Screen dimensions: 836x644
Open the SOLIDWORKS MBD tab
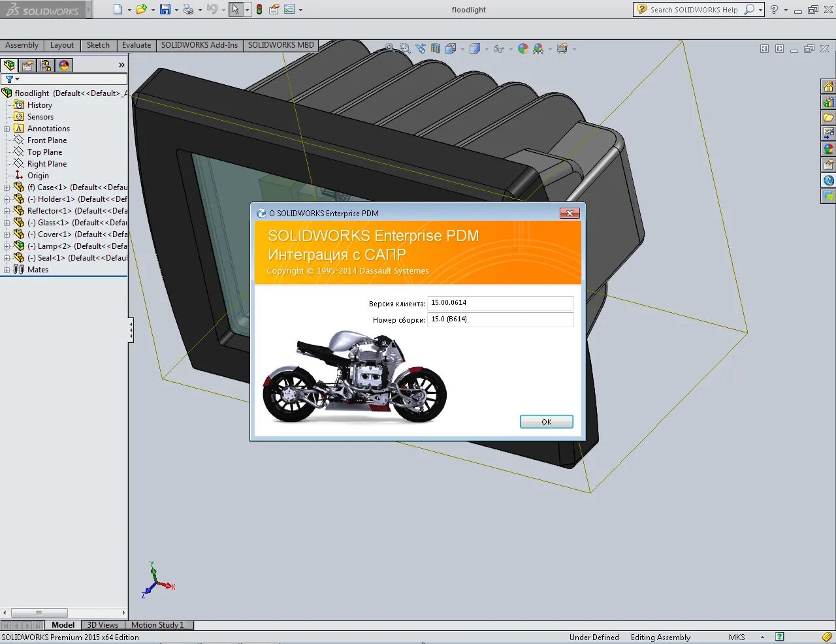coord(281,45)
